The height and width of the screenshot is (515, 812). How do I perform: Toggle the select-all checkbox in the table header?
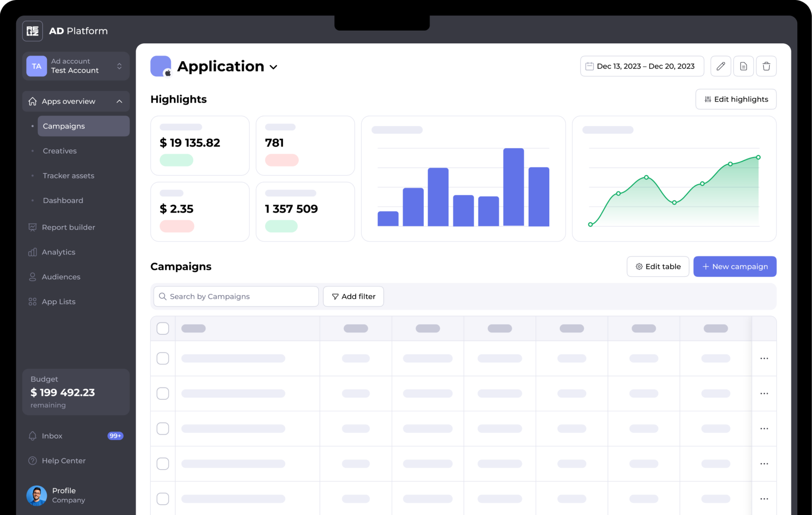pyautogui.click(x=163, y=328)
